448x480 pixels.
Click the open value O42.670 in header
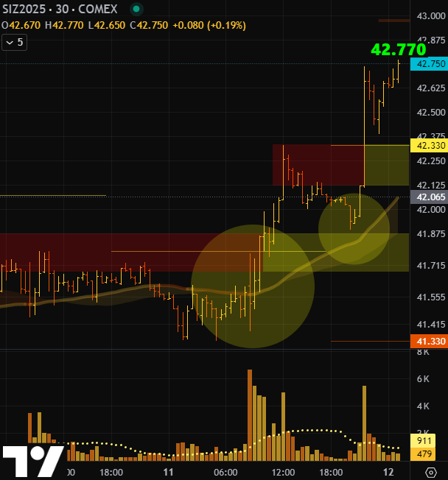click(x=21, y=25)
